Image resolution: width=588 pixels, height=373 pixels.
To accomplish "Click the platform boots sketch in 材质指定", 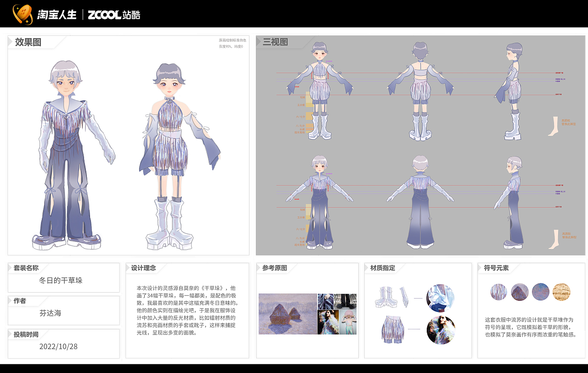I will [386, 298].
